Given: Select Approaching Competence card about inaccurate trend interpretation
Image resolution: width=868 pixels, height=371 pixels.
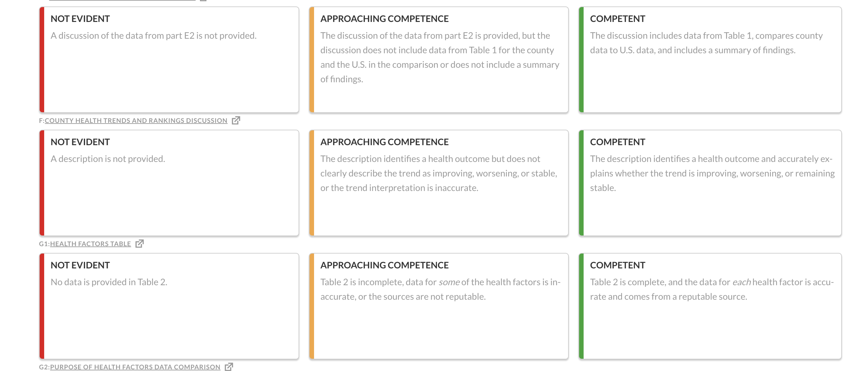Looking at the screenshot, I should click(439, 183).
